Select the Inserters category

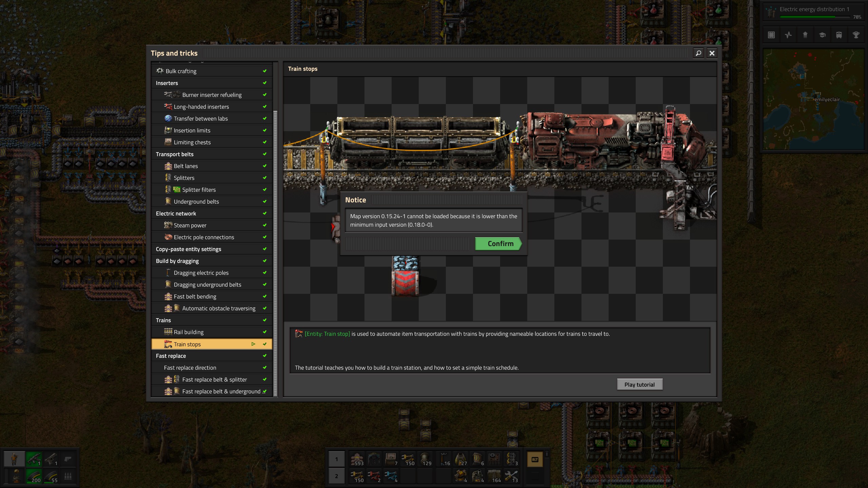click(212, 83)
